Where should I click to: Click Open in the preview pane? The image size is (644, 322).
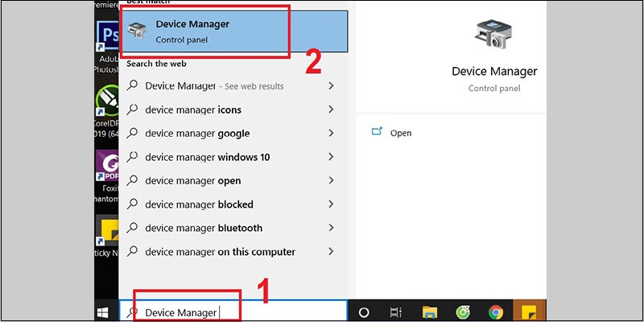[400, 133]
